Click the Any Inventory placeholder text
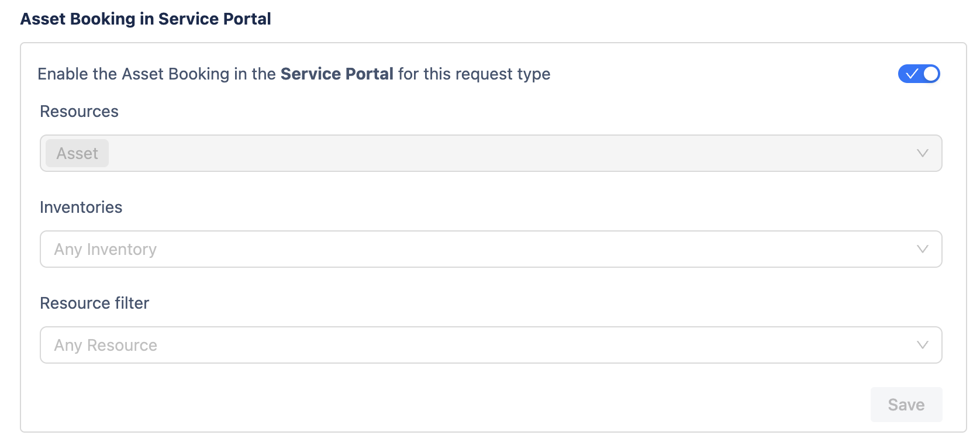980x442 pixels. [x=105, y=250]
